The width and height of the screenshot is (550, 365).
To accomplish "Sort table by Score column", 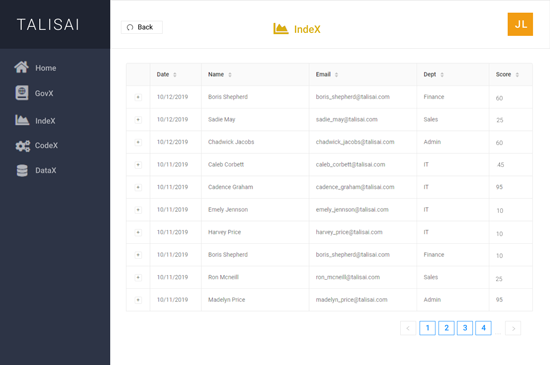I will [x=517, y=75].
